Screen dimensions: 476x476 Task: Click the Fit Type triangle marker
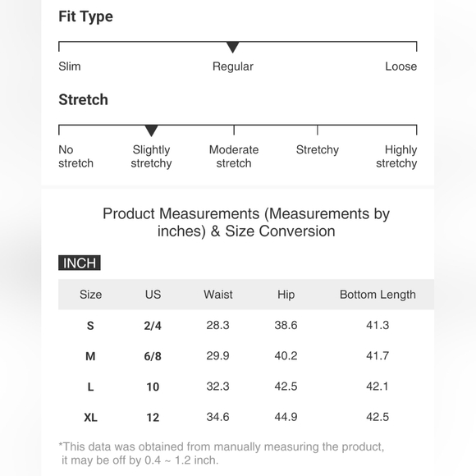(x=233, y=48)
